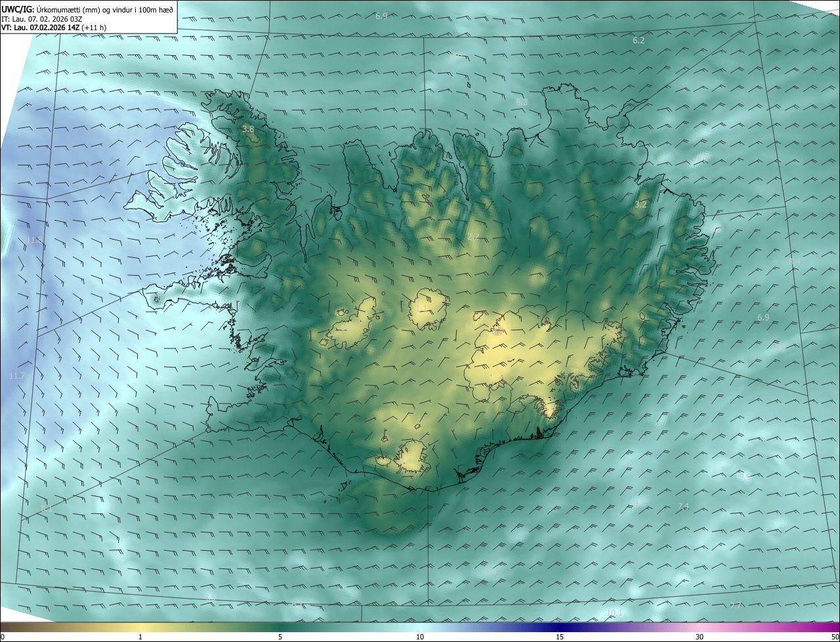This screenshot has width=840, height=642.
Task: Click the 10.1 value near the color bar
Action: [614, 613]
